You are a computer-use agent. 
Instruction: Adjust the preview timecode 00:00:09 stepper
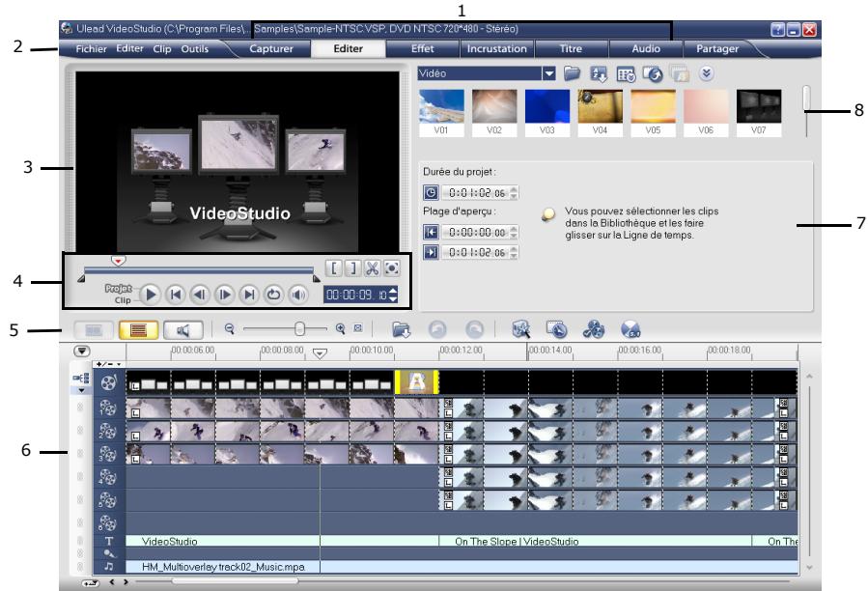tap(393, 295)
